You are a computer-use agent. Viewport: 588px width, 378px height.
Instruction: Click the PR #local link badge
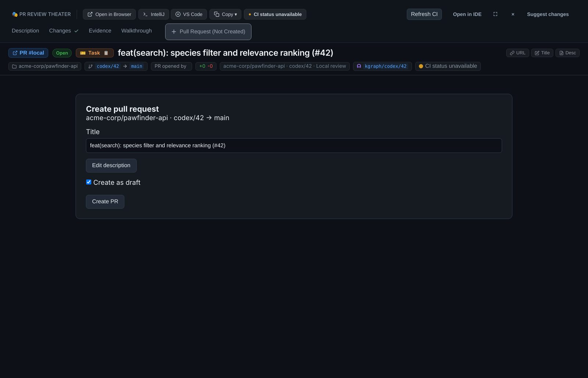[x=28, y=53]
